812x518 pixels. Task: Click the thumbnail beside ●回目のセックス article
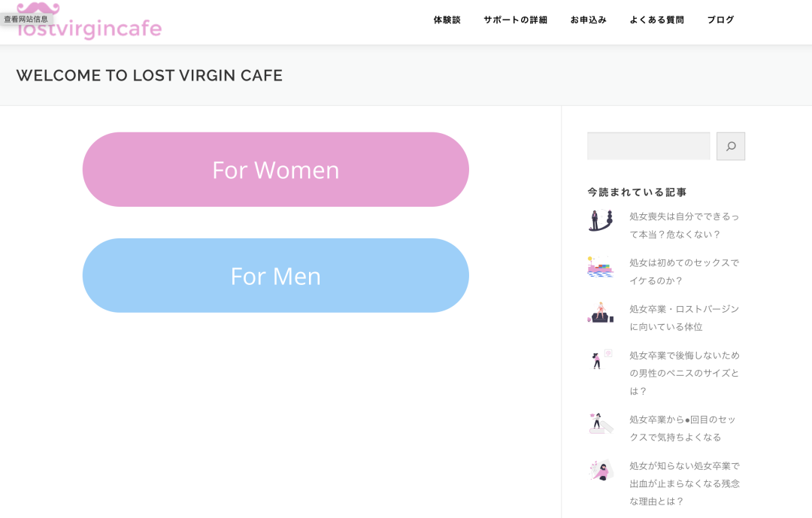pos(600,423)
